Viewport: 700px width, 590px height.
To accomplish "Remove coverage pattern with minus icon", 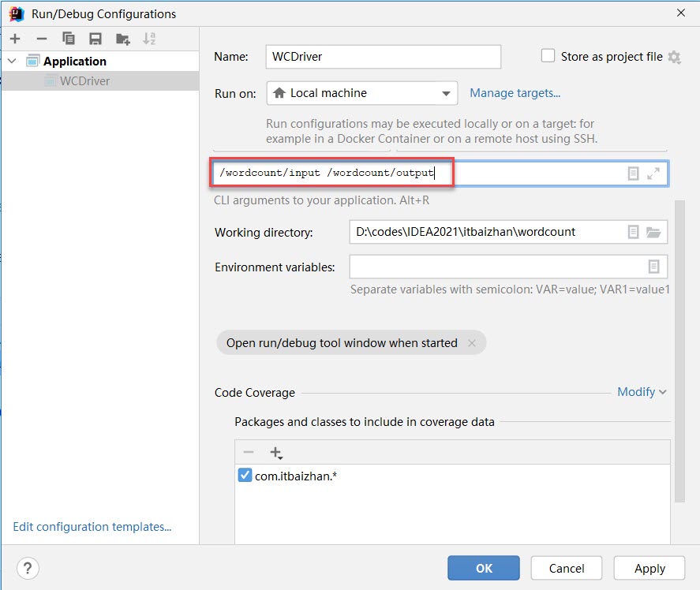I will click(x=249, y=453).
